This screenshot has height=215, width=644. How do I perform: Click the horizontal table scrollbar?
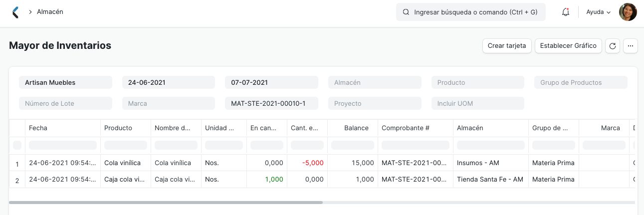click(166, 203)
